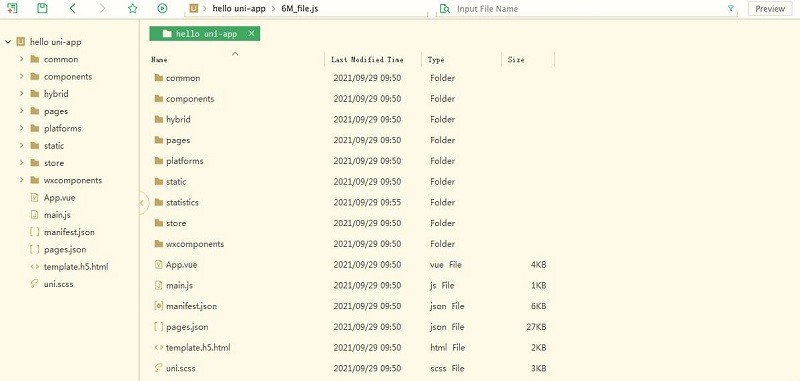Click the run play circle icon
Viewport: 800px width, 381px height.
pyautogui.click(x=162, y=8)
